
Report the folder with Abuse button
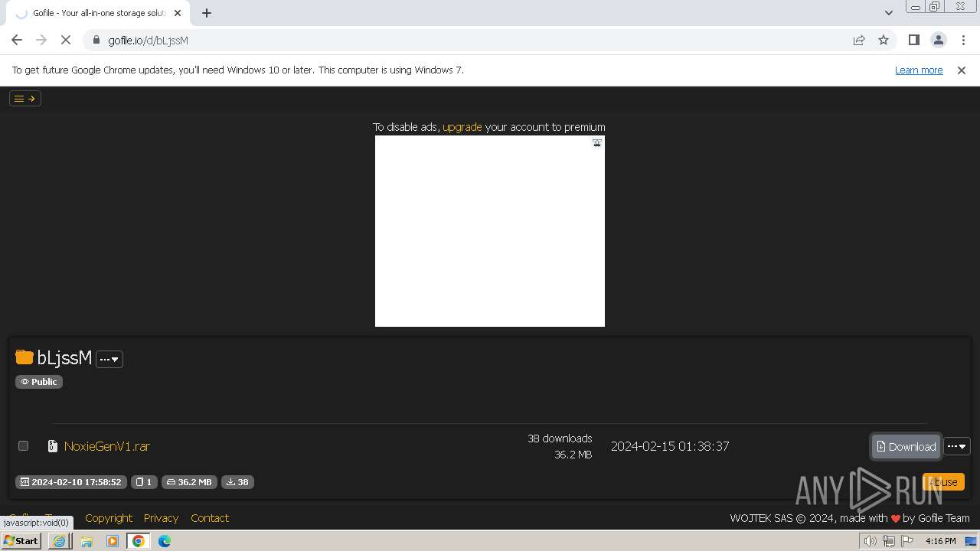point(944,482)
